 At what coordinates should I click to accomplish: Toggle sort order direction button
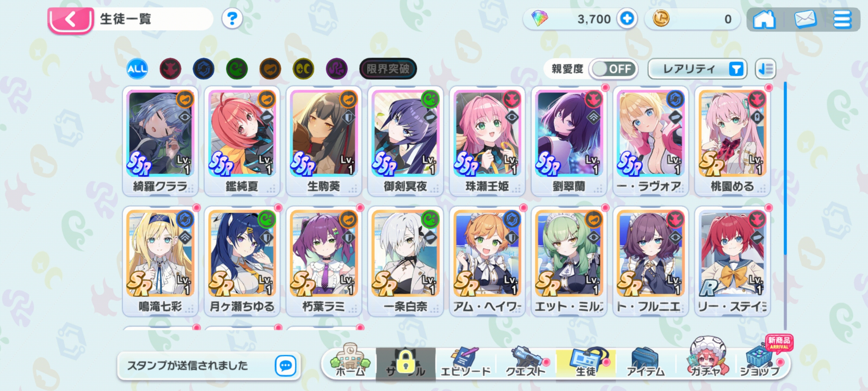pos(765,69)
